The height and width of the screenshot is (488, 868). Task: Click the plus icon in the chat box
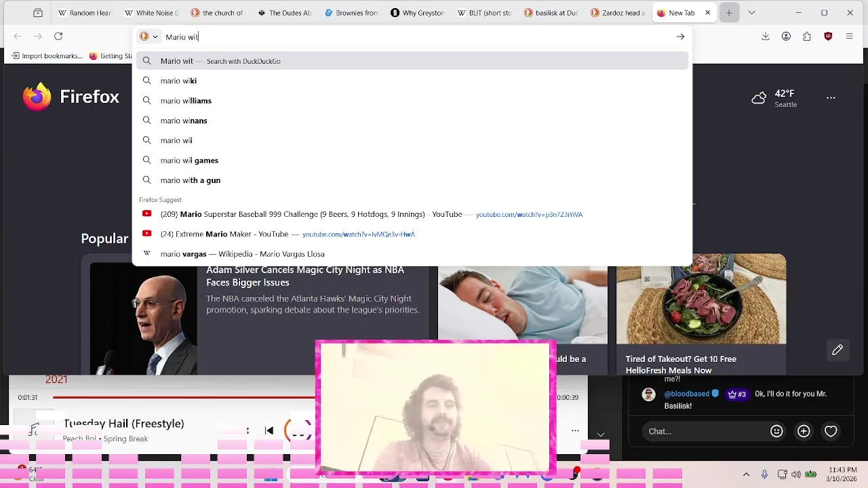coord(804,431)
